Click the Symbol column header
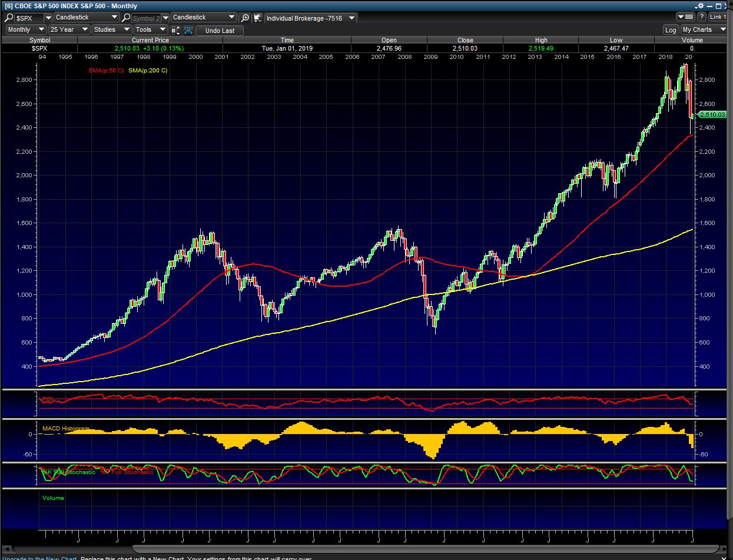This screenshot has height=560, width=733. coord(39,40)
